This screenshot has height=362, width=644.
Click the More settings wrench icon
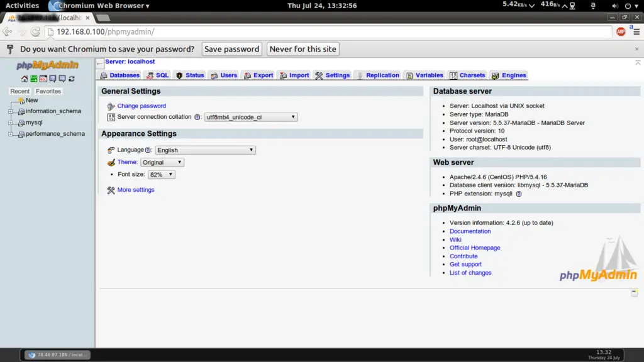coord(111,190)
